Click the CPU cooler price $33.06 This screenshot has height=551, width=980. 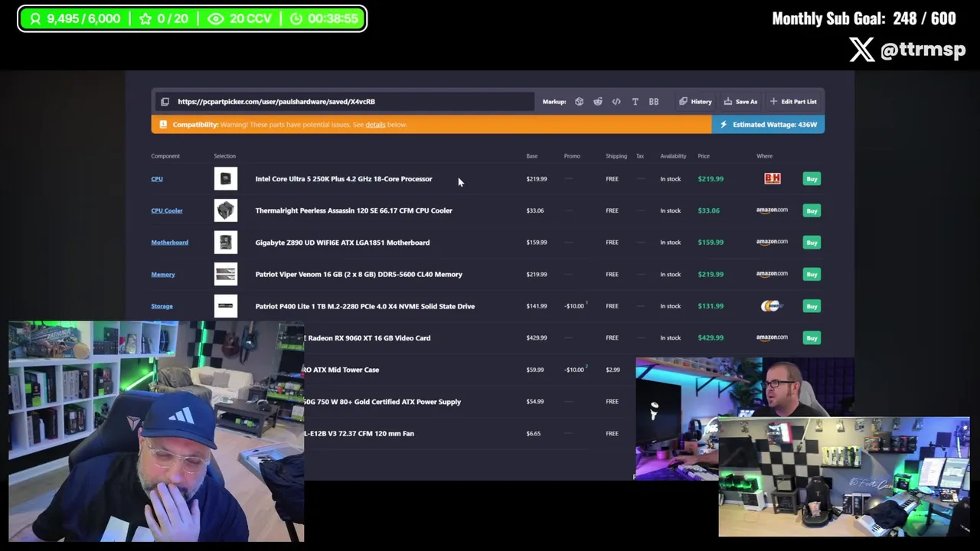[708, 210]
